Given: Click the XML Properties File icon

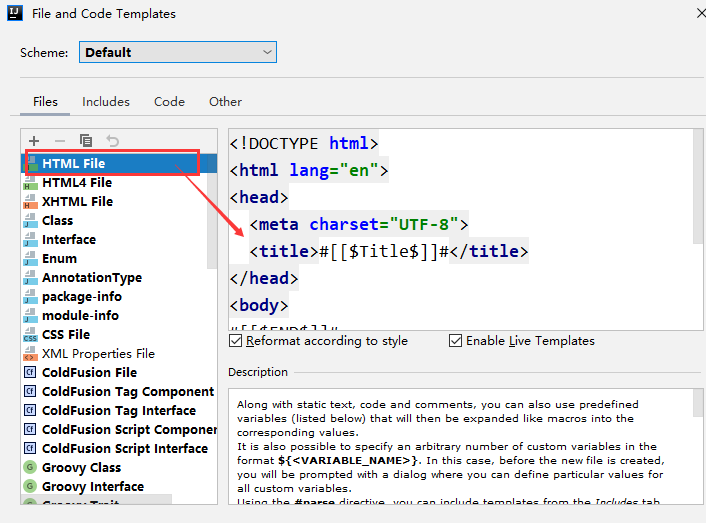Looking at the screenshot, I should [x=30, y=354].
